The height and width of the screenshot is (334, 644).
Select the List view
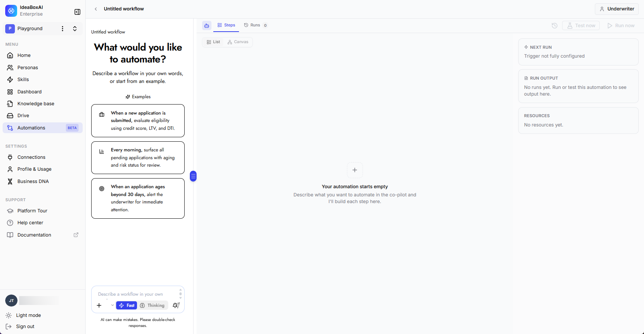(213, 42)
